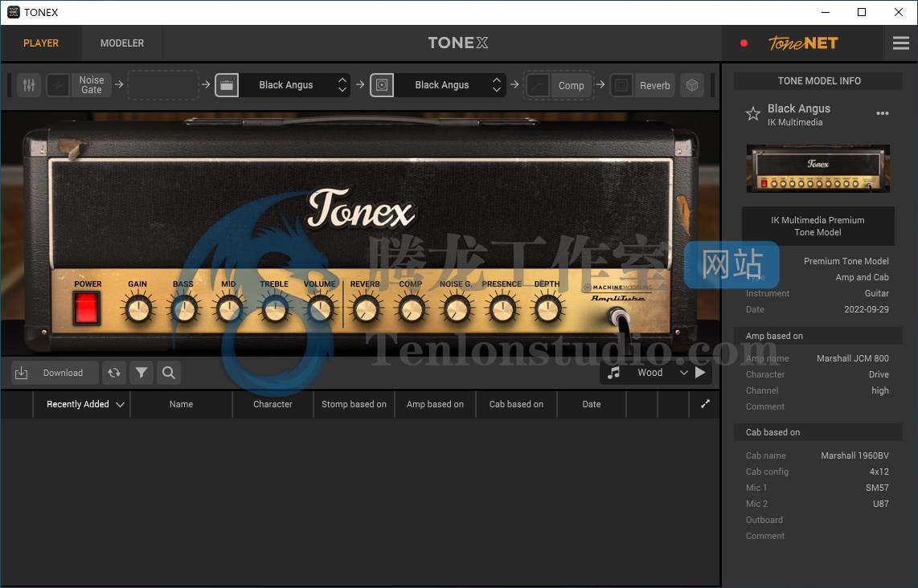Screen dimensions: 918x588
Task: Sort by Stomp based on column
Action: [x=354, y=404]
